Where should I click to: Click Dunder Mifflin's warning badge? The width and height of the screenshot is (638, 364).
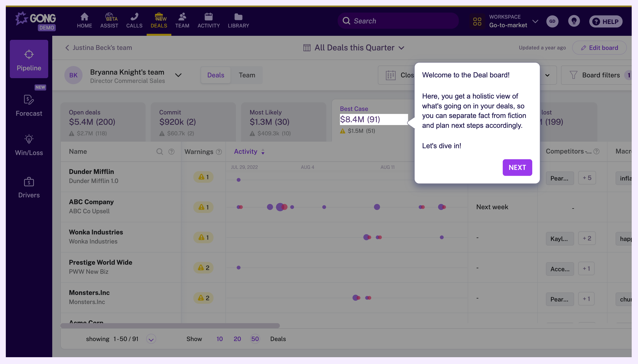click(203, 177)
